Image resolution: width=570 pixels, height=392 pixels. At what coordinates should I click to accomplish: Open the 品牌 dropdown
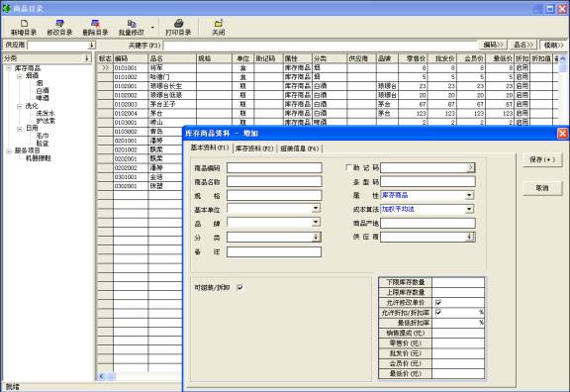coord(316,222)
